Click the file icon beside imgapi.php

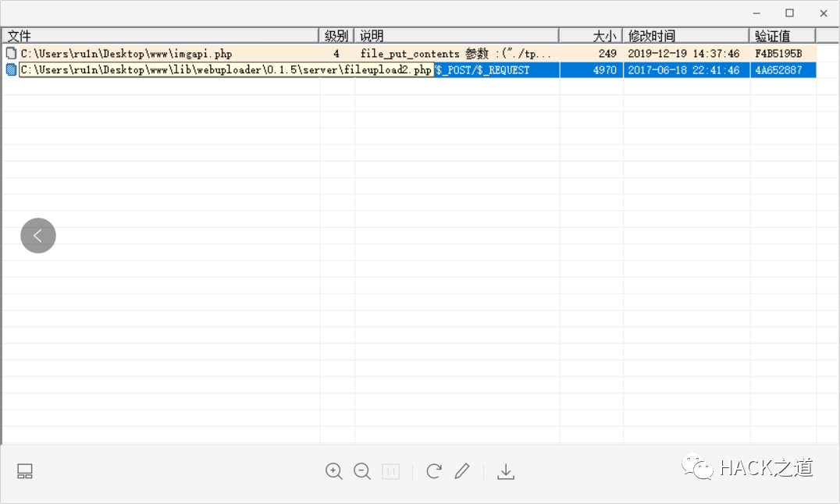10,53
